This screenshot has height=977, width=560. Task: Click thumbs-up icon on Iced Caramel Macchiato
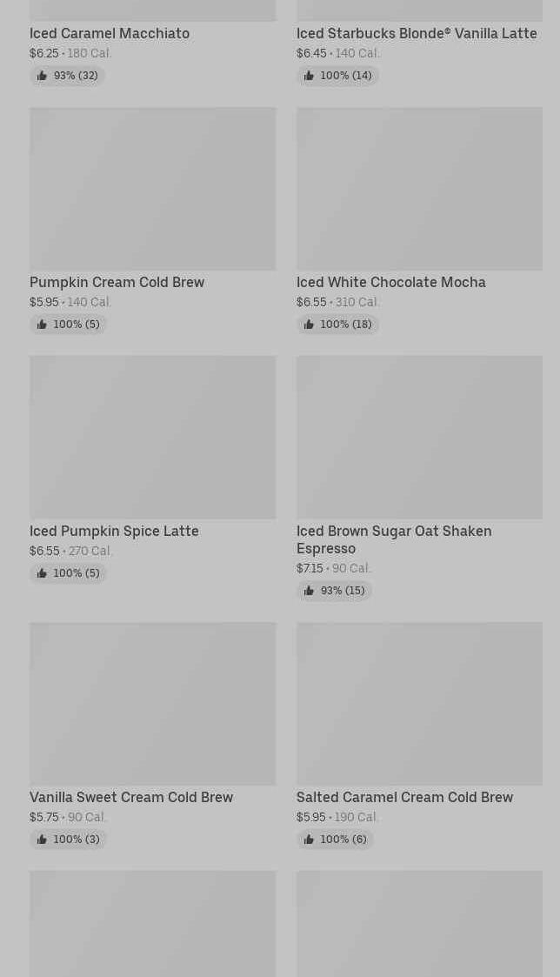[x=42, y=76]
